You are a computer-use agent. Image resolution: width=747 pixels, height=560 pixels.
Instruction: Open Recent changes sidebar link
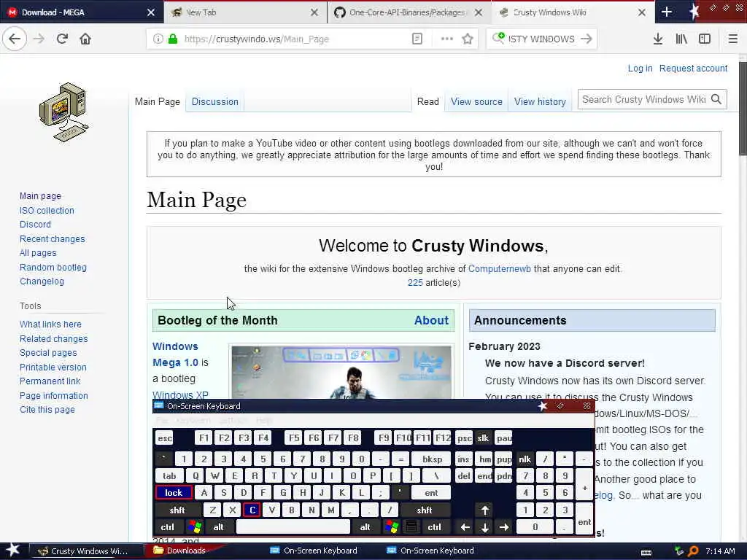(53, 238)
